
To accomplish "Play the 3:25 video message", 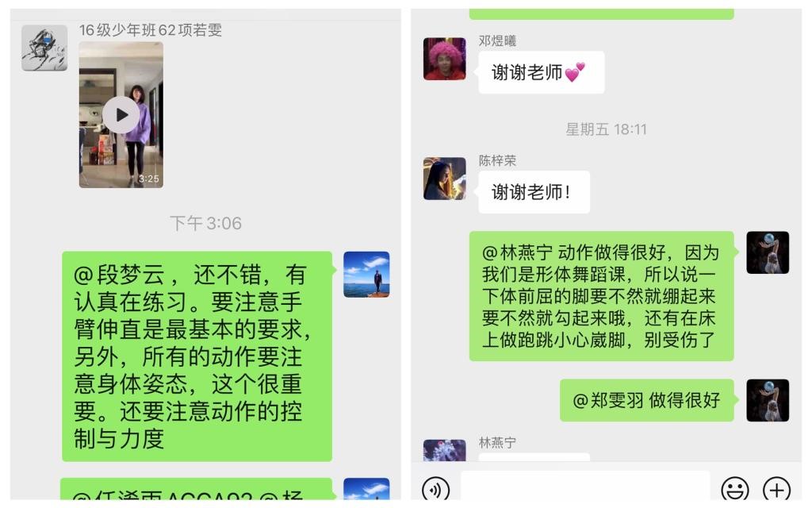I will [x=121, y=114].
